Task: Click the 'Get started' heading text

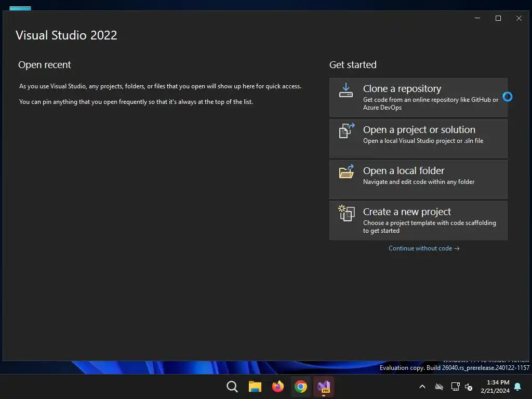Action: coord(353,65)
